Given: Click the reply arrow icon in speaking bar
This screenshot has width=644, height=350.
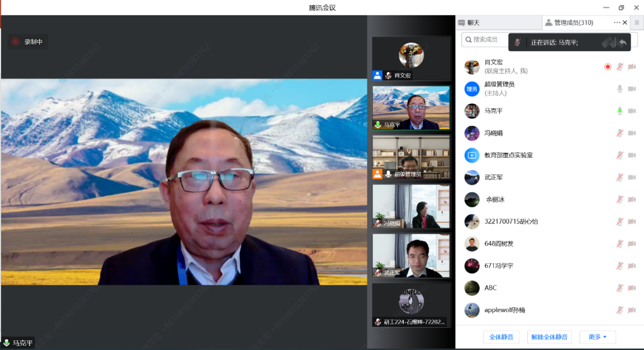Looking at the screenshot, I should click(622, 43).
